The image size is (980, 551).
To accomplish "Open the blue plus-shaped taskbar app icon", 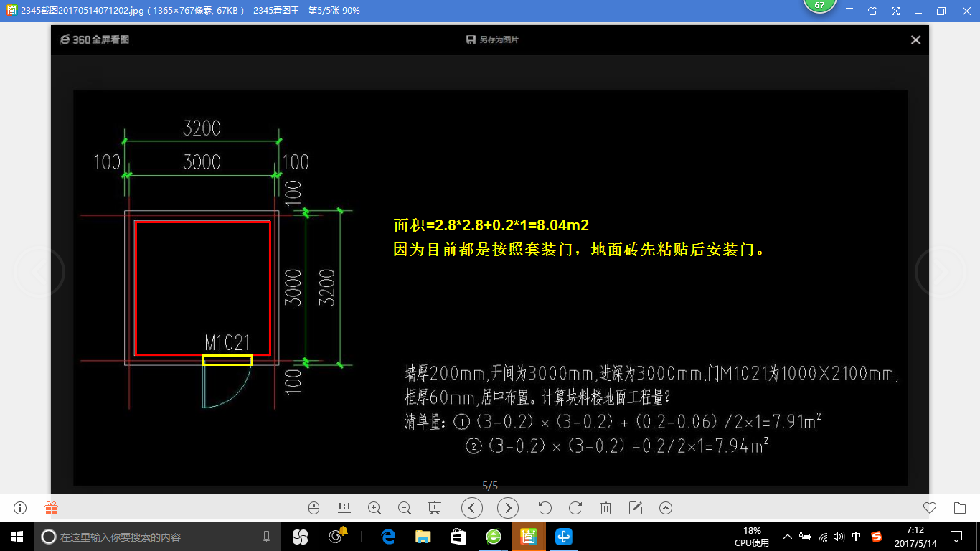I will [564, 537].
